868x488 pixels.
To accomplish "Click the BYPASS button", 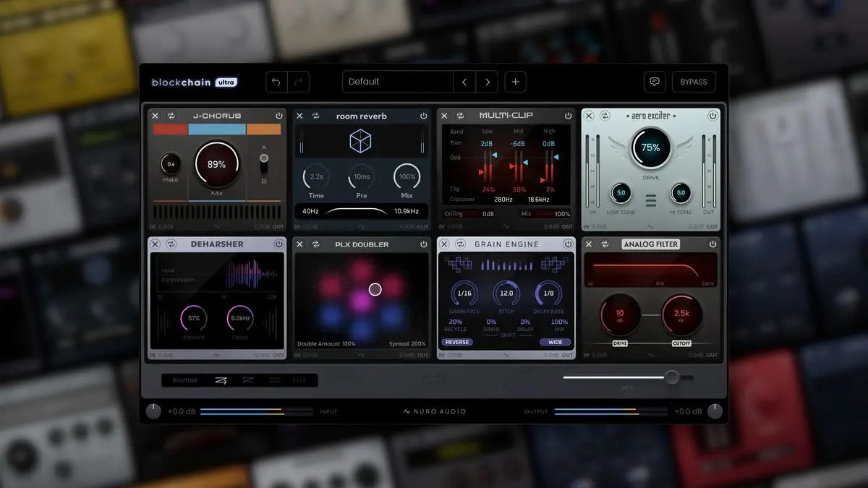I will [x=694, y=82].
